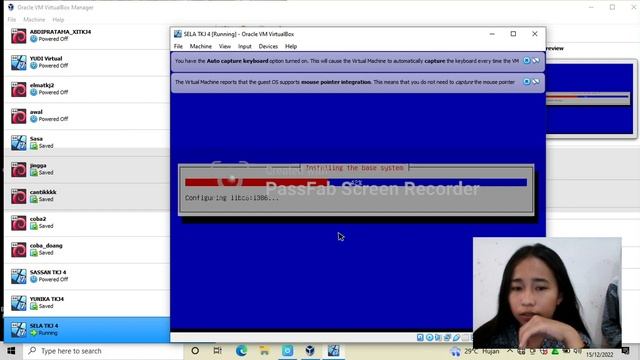Click the "Configuring libc6:i386..." status text

coord(232,198)
